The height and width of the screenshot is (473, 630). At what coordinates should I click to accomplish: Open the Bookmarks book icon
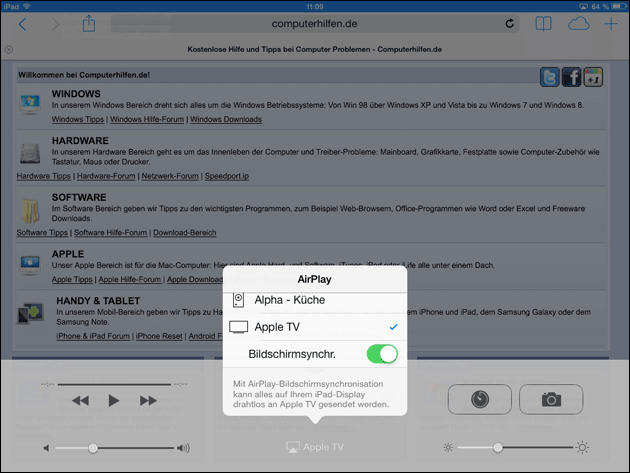pos(543,24)
